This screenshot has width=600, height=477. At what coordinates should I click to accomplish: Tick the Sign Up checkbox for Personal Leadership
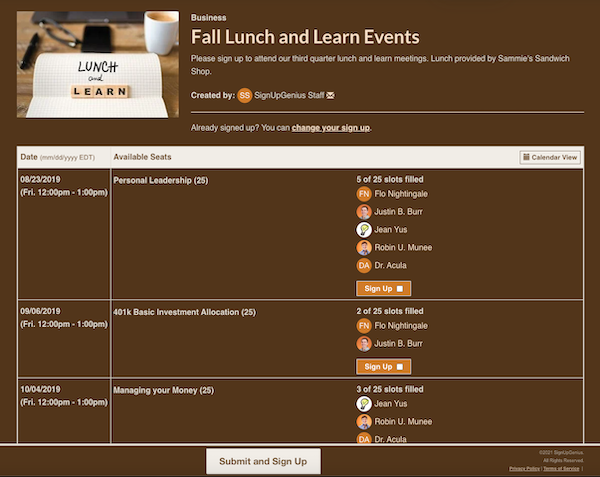point(399,289)
